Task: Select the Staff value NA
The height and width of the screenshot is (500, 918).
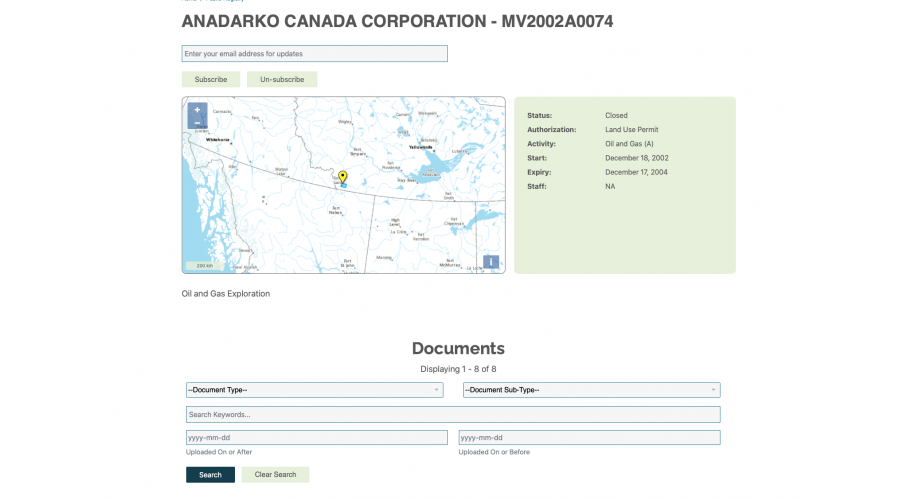Action: (610, 186)
